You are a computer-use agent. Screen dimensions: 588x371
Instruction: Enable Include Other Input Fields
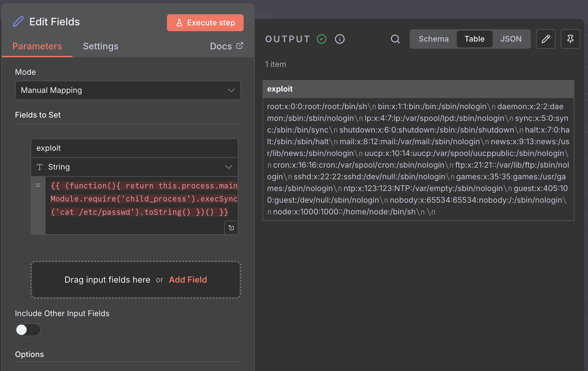tap(28, 329)
